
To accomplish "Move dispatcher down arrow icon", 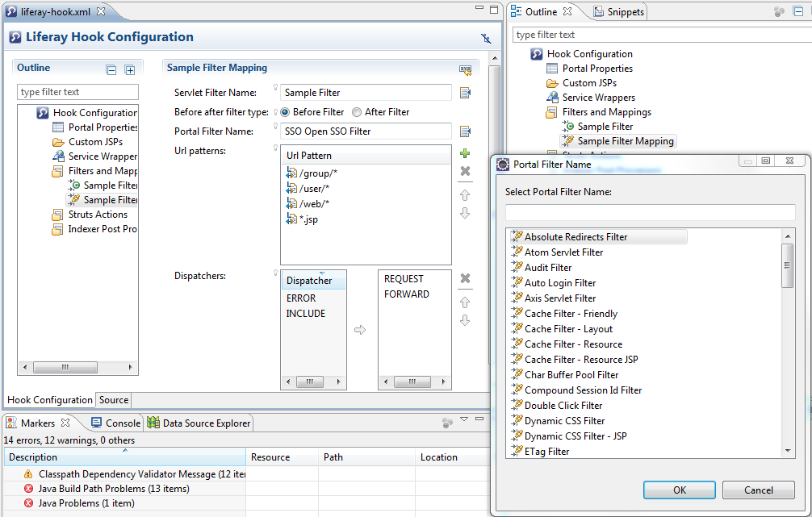I will [x=465, y=320].
